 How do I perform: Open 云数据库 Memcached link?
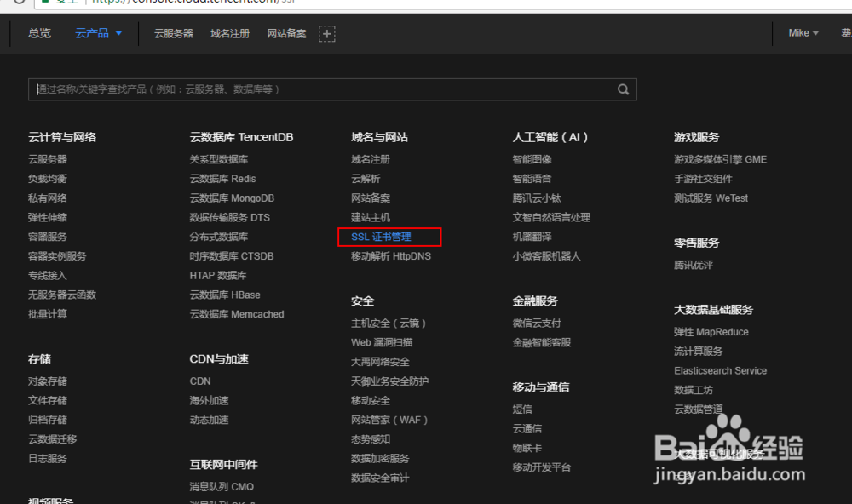point(236,314)
